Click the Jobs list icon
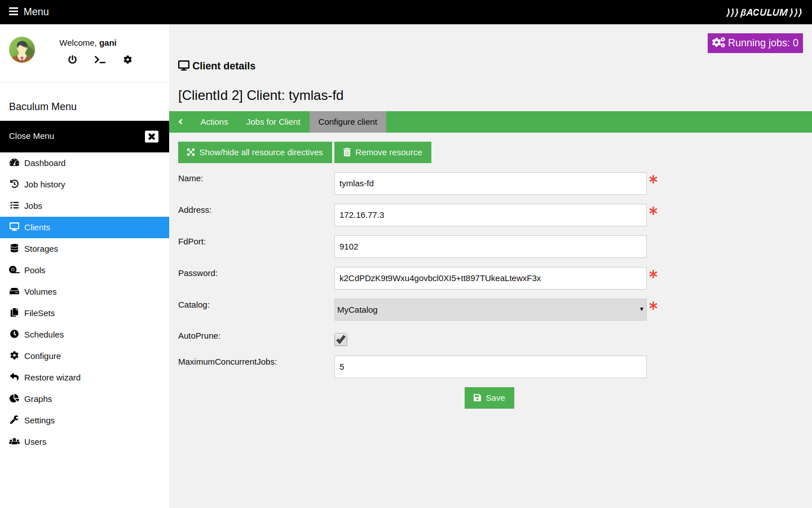 (x=14, y=205)
